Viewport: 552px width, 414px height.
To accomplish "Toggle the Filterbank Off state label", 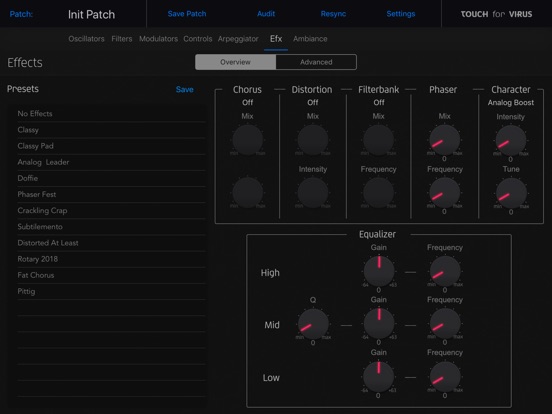I will tap(378, 102).
